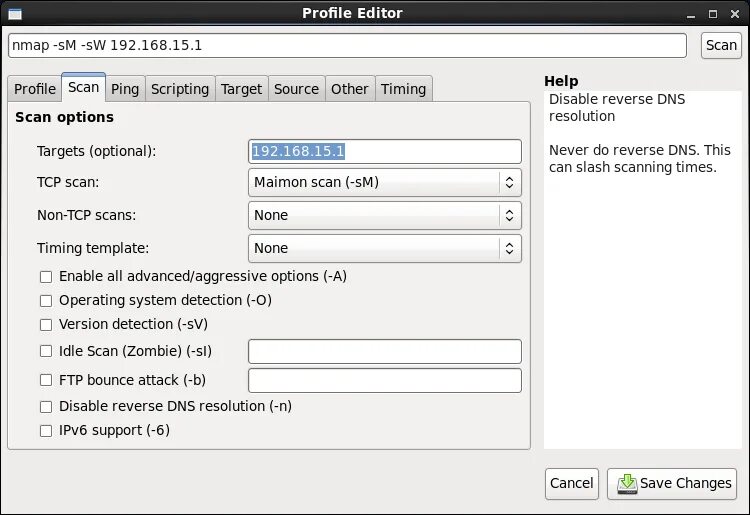Turn on IPv6 support (-6)
The height and width of the screenshot is (515, 750).
click(45, 431)
